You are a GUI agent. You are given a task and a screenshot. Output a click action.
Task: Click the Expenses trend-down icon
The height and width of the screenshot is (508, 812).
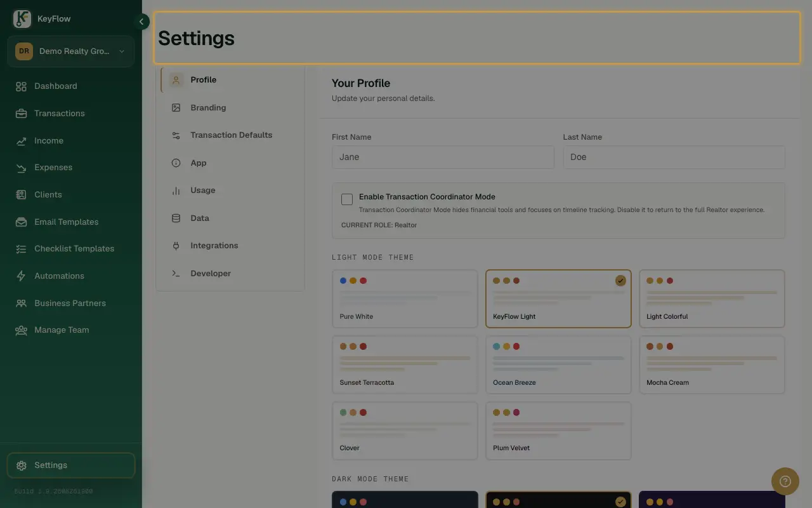coord(21,168)
